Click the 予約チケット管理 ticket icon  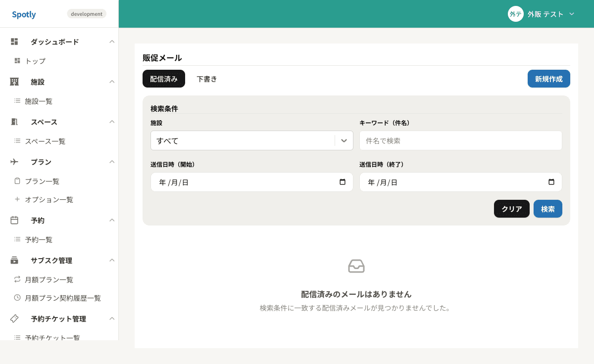[x=14, y=318]
